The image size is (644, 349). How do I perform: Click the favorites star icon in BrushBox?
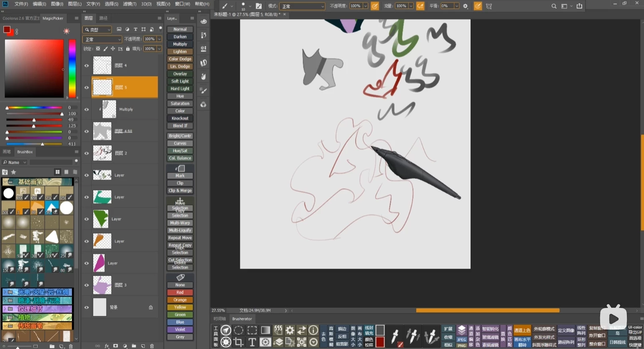13,172
